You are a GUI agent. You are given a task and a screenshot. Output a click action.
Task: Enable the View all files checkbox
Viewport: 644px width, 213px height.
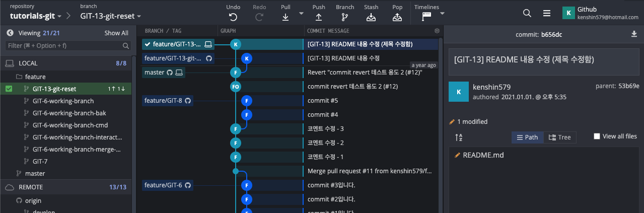(x=597, y=136)
